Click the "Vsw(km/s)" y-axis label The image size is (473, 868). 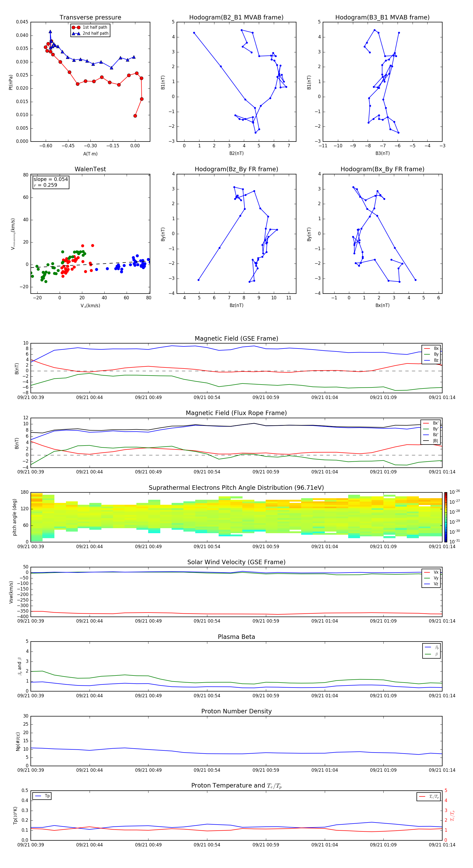(11, 592)
